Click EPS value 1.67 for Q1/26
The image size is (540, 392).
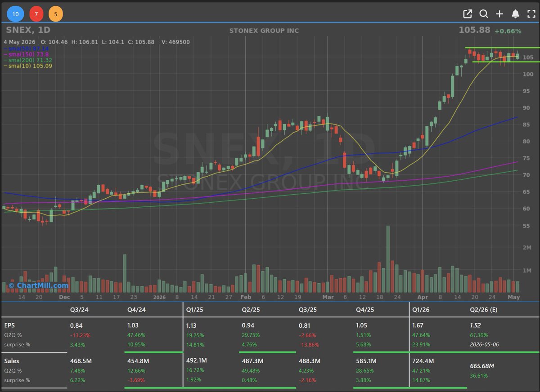[x=418, y=325]
